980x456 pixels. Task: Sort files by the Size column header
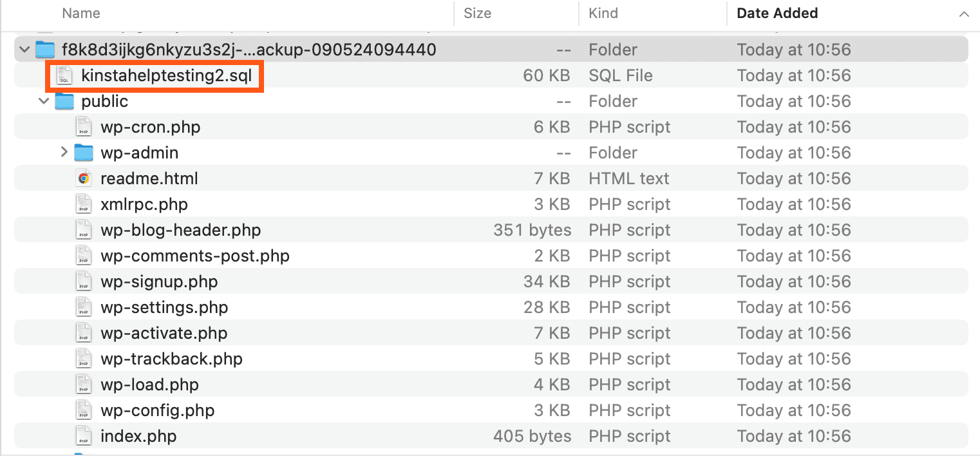tap(477, 13)
